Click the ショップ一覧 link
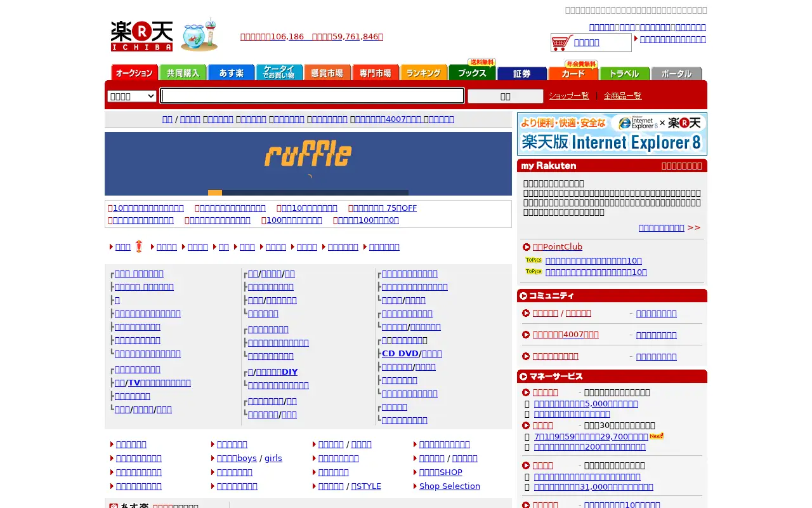The image size is (812, 508). pos(569,96)
